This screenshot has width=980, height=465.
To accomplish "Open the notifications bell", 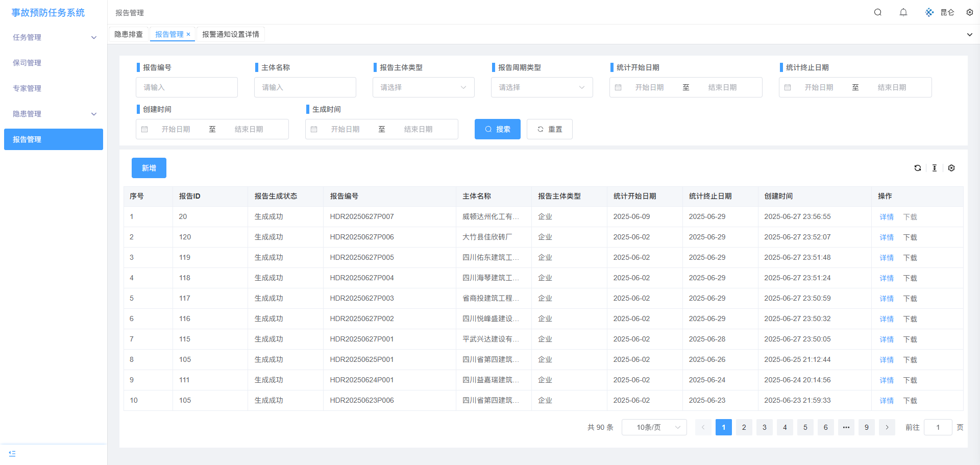I will (x=903, y=12).
